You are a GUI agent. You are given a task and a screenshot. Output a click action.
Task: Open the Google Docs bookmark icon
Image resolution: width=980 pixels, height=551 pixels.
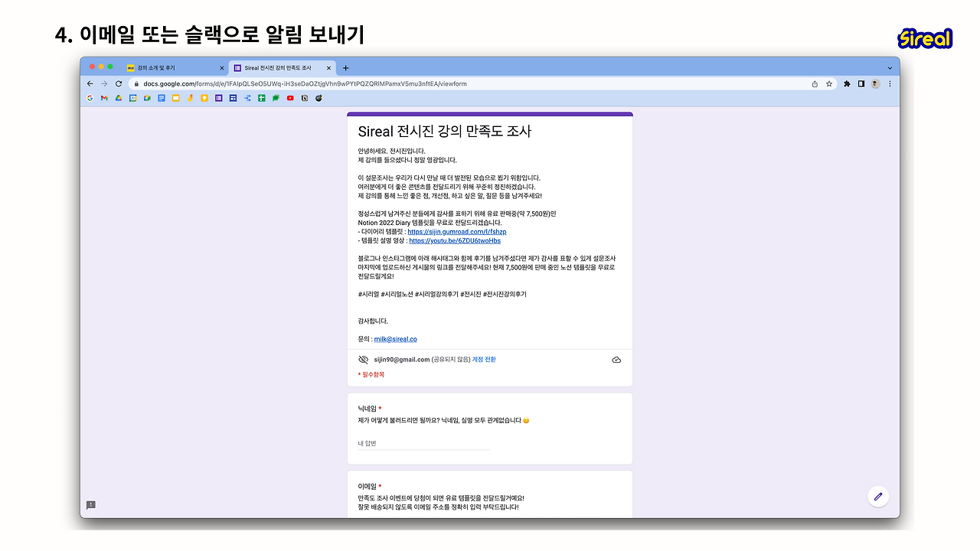tap(162, 98)
